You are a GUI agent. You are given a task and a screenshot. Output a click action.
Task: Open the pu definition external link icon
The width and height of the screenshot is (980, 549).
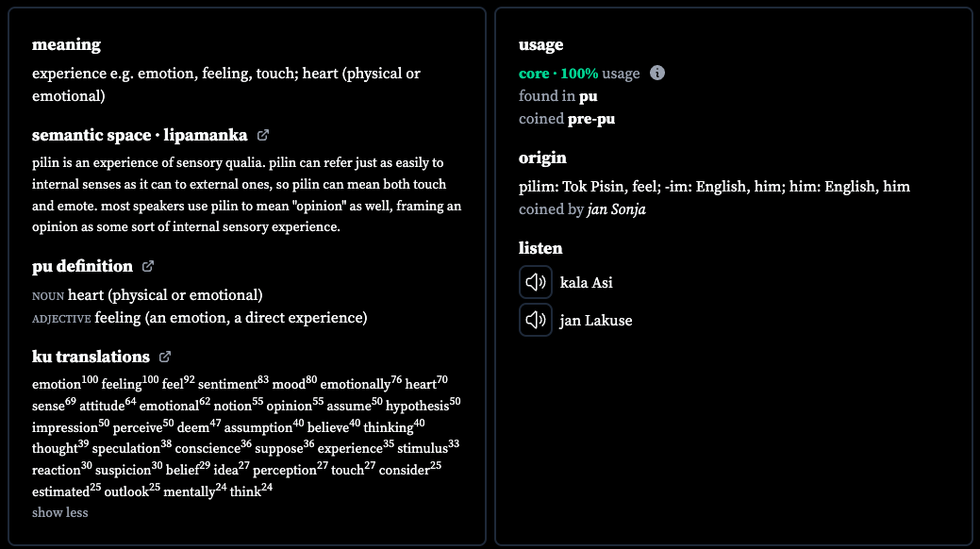[x=148, y=266]
